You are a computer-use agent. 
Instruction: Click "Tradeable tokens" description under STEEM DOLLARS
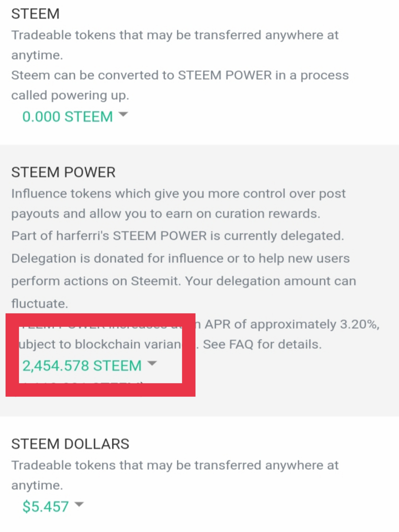pos(175,465)
